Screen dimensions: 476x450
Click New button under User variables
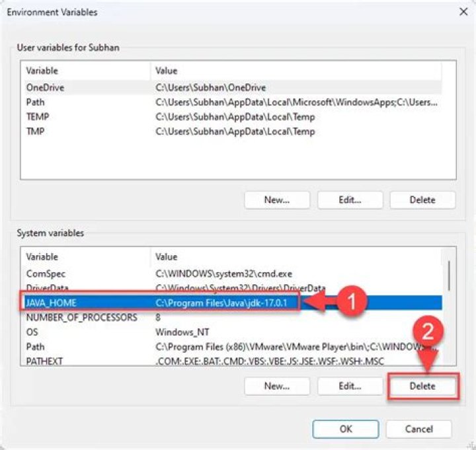[x=277, y=200]
